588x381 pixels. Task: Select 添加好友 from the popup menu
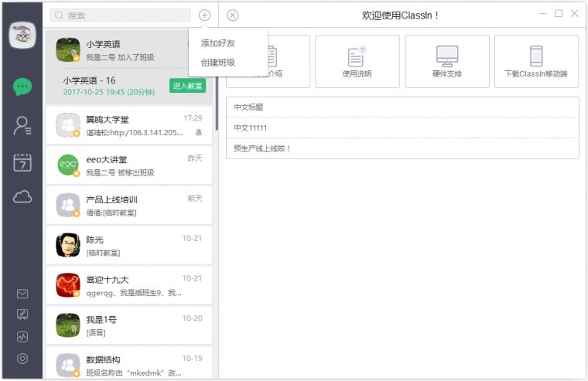[x=218, y=43]
